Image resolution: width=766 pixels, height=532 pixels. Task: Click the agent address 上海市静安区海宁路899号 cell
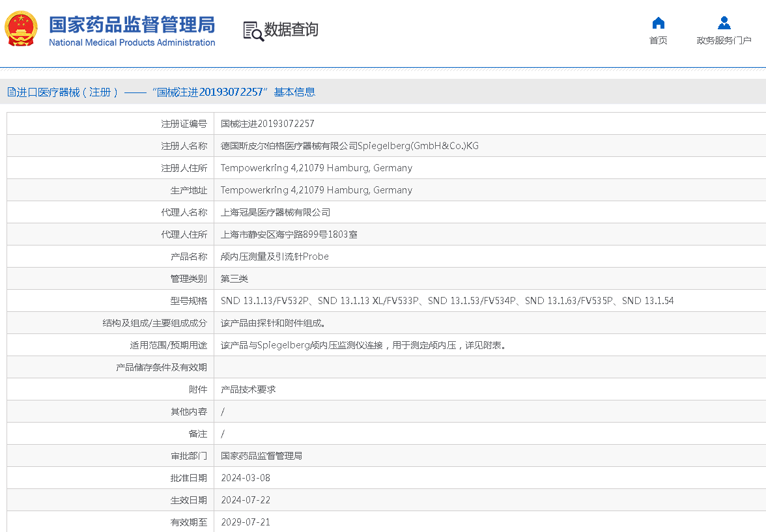[289, 234]
